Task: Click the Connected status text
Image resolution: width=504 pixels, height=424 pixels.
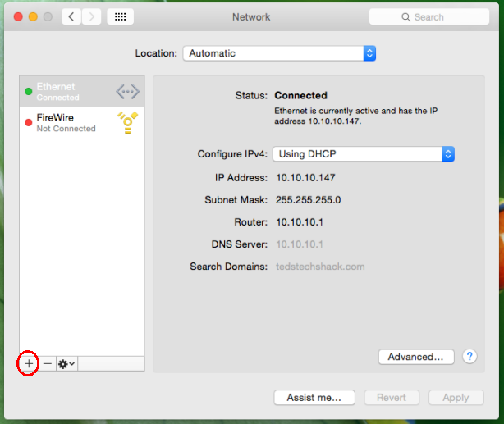Action: pos(301,95)
